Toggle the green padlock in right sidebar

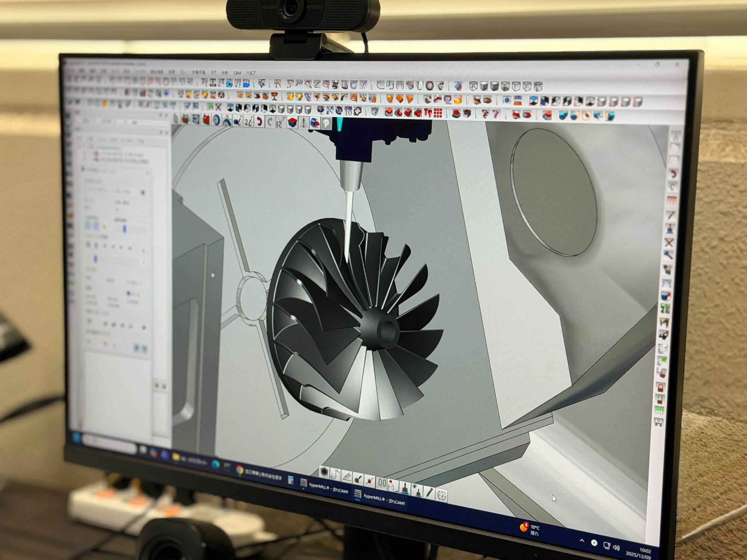tap(660, 399)
